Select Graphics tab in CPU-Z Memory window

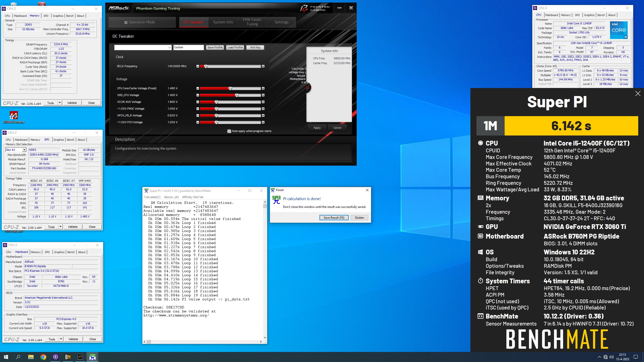(x=58, y=16)
